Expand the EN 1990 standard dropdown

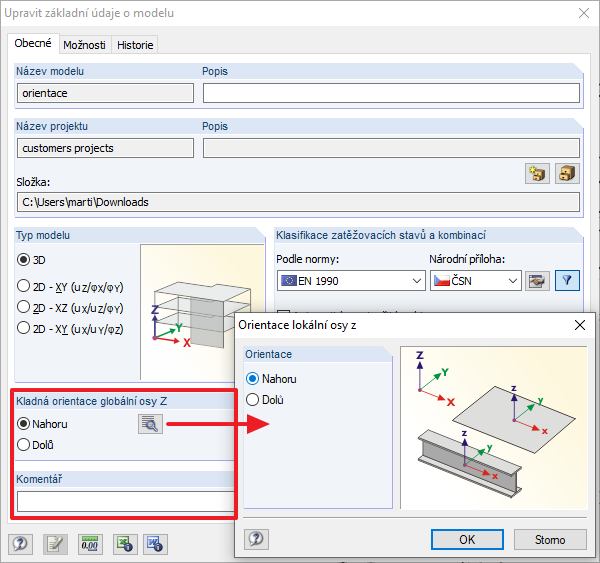(351, 281)
